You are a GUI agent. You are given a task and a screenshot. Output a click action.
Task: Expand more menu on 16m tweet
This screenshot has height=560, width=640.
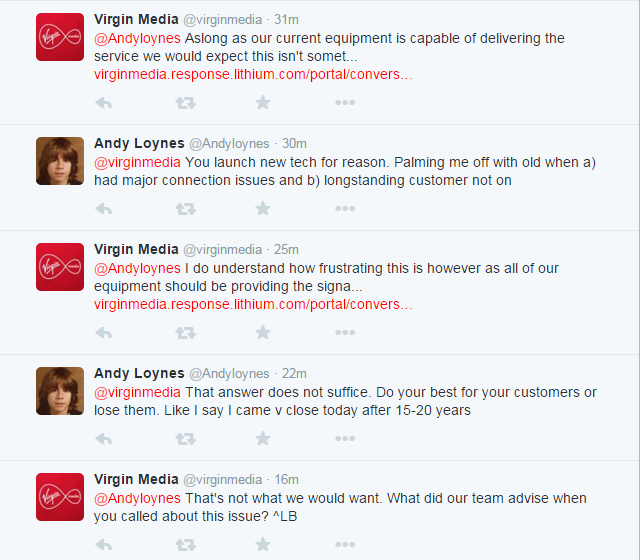(345, 544)
